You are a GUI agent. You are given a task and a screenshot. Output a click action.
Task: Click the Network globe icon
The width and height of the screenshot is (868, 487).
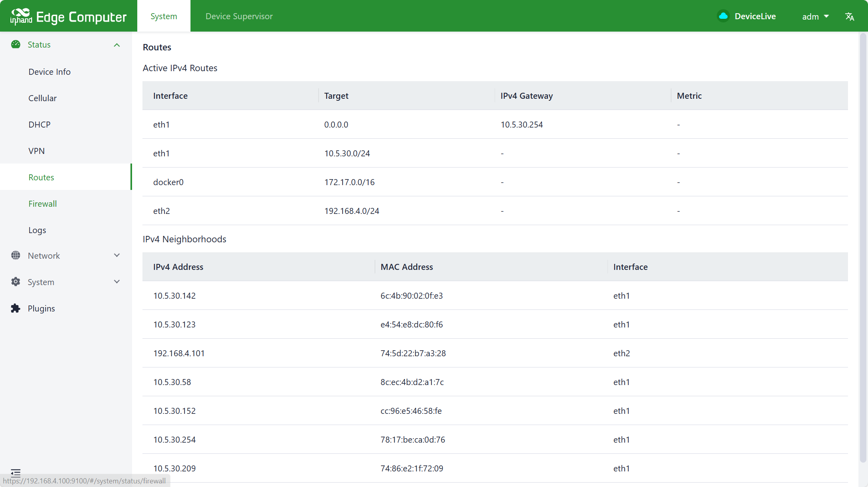pos(16,255)
